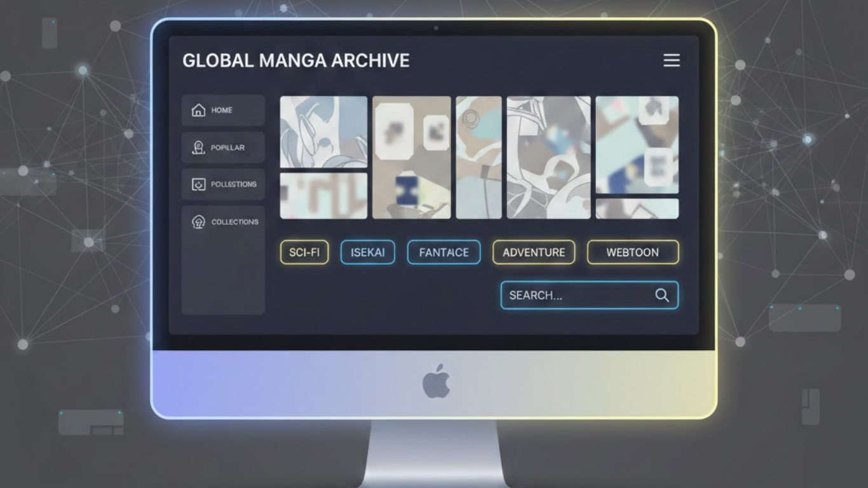Select the ISEKAI genre tag
This screenshot has width=868, height=488.
click(x=367, y=252)
